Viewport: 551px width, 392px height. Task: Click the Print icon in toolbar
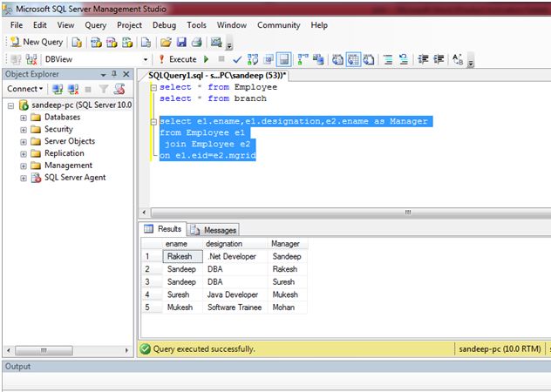click(x=196, y=42)
